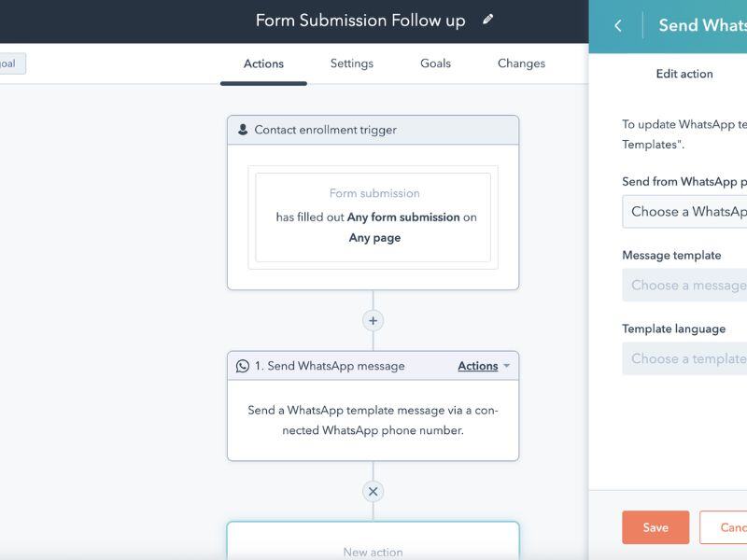Open Actions dropdown on WhatsApp message card
Image resolution: width=747 pixels, height=560 pixels.
pos(484,366)
